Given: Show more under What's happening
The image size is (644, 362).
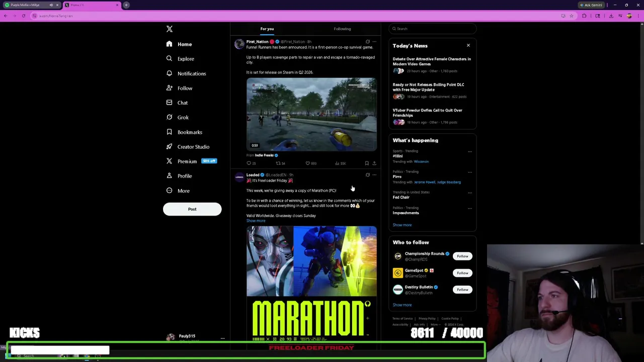Looking at the screenshot, I should pyautogui.click(x=402, y=225).
